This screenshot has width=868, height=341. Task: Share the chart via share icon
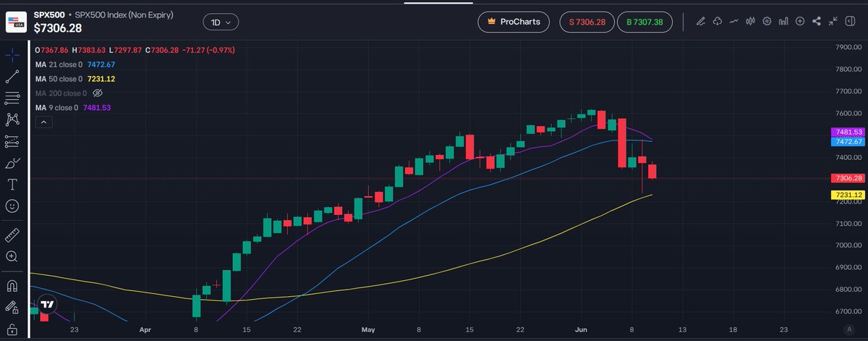[x=817, y=22]
